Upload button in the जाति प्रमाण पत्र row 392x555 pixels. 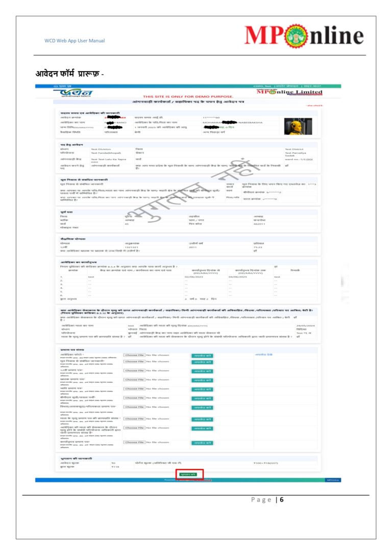[202, 389]
